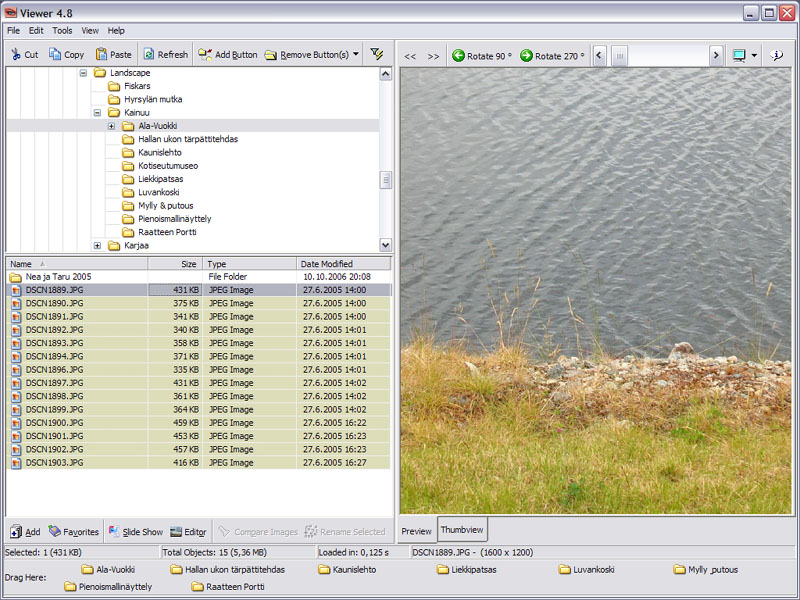The image size is (800, 600).
Task: Select DSCN1900.JPG in the file list
Action: click(54, 423)
